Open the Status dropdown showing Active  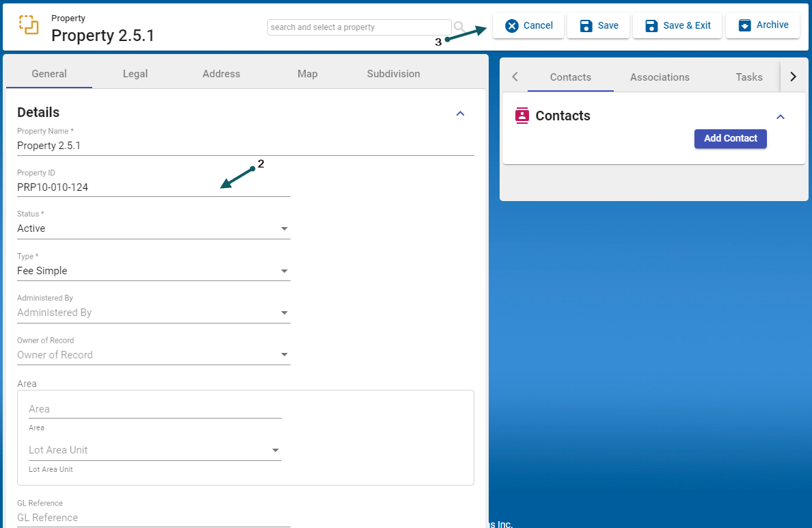coord(153,228)
